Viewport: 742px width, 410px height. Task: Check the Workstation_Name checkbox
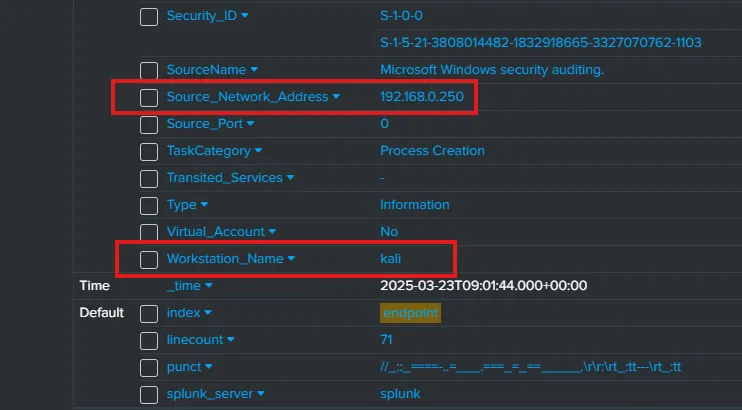point(149,259)
